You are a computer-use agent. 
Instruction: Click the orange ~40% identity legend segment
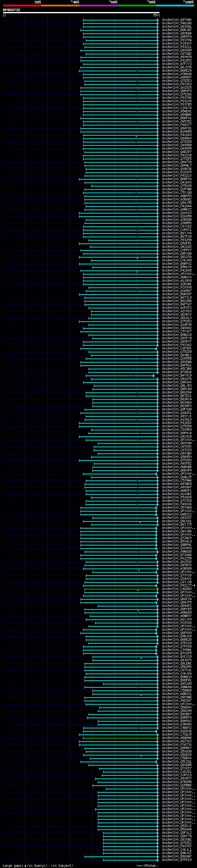(x=60, y=6)
